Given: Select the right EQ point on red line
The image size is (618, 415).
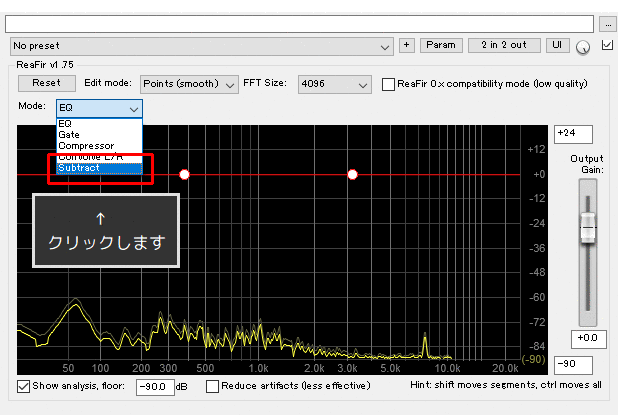Looking at the screenshot, I should [352, 174].
